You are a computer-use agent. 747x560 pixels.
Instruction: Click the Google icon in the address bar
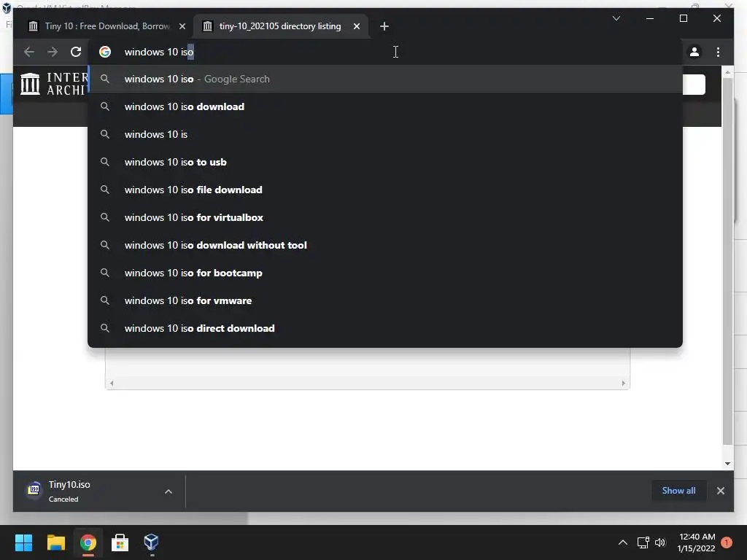[x=105, y=52]
